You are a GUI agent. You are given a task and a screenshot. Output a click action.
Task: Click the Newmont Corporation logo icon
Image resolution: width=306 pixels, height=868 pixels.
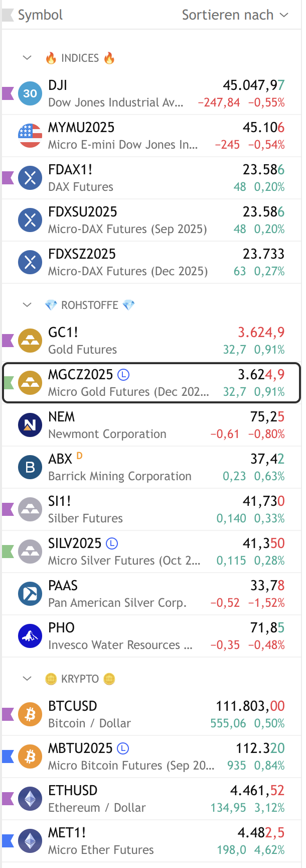(x=30, y=425)
